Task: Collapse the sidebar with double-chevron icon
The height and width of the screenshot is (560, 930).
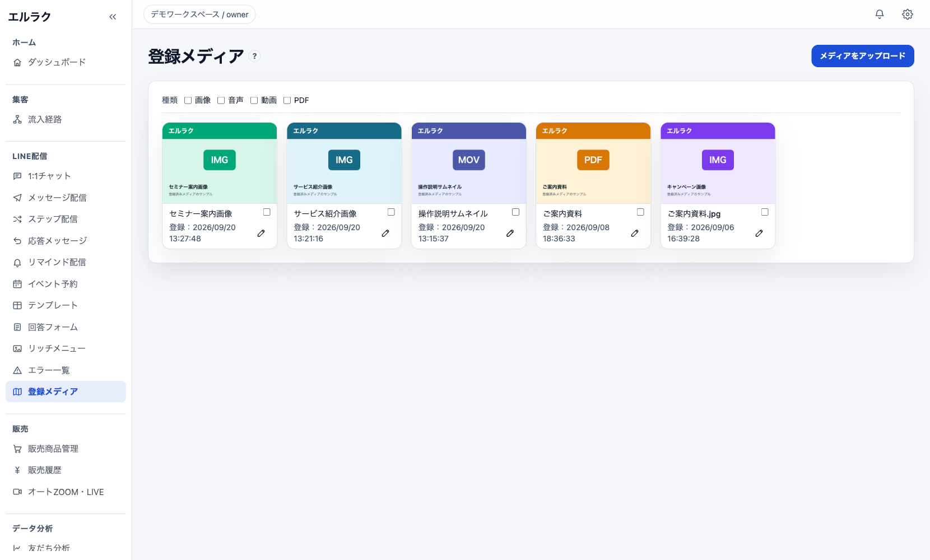Action: (x=113, y=17)
